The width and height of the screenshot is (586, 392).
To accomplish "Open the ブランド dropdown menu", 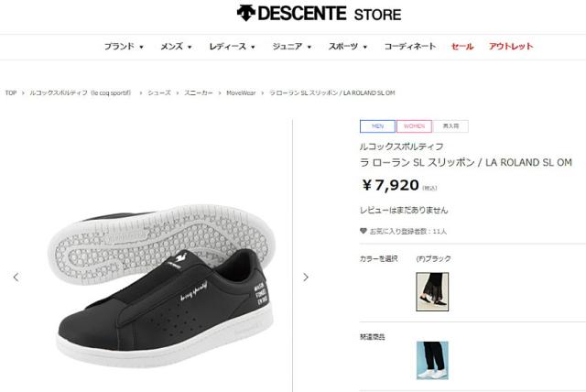I will (x=124, y=47).
